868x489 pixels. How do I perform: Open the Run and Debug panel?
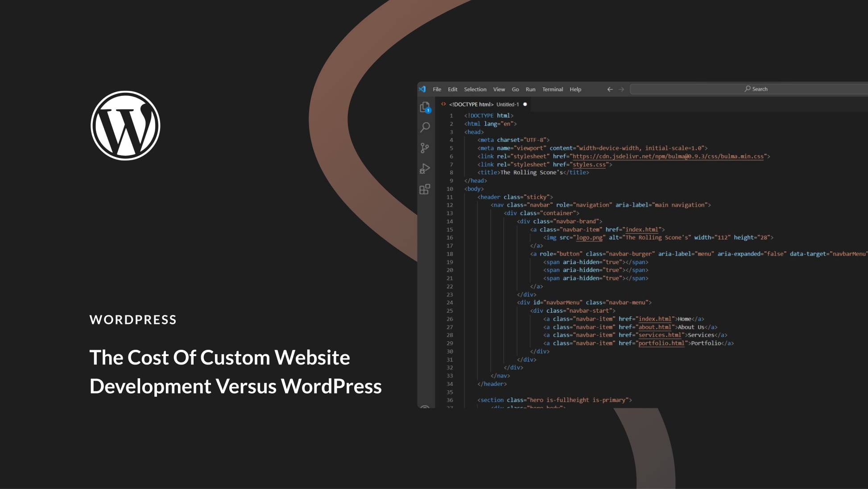(424, 168)
